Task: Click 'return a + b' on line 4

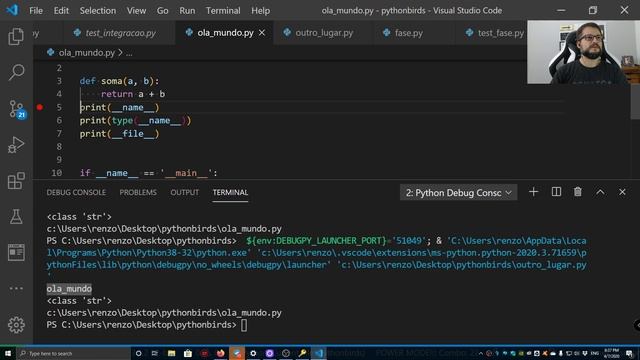Action: click(133, 94)
